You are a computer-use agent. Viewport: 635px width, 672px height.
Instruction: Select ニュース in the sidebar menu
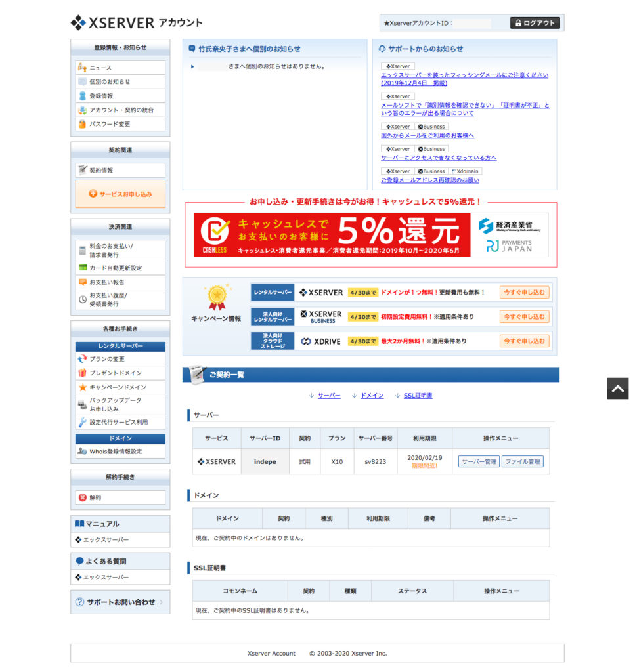tap(120, 68)
